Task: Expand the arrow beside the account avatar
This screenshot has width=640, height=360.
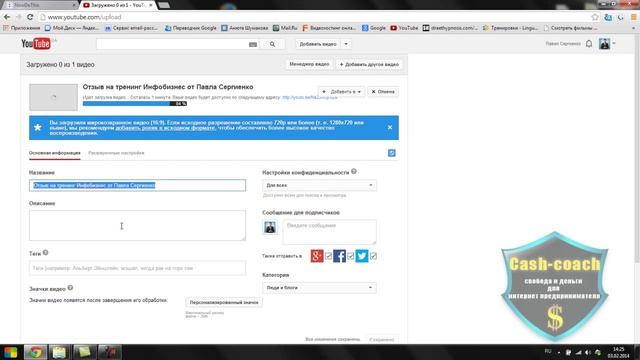Action: [614, 44]
